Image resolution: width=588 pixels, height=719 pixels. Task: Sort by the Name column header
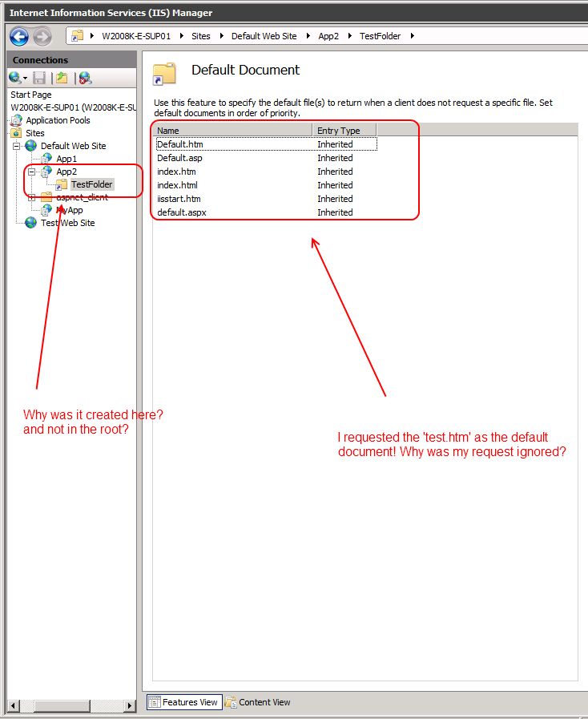click(232, 130)
